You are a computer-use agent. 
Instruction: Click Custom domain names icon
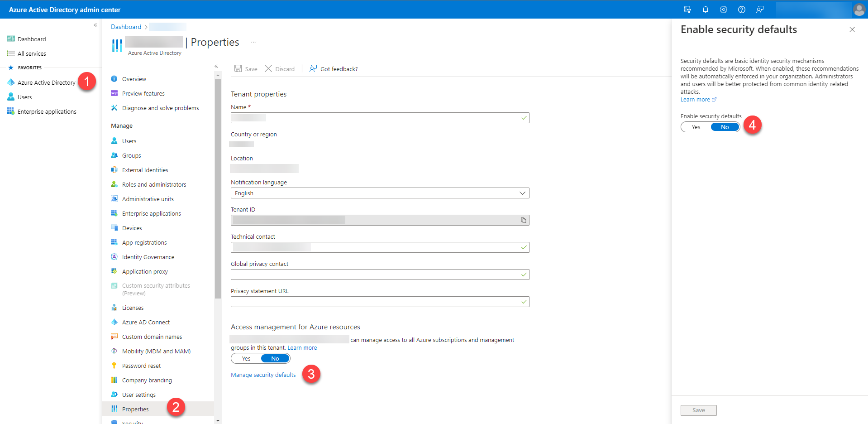pyautogui.click(x=114, y=337)
